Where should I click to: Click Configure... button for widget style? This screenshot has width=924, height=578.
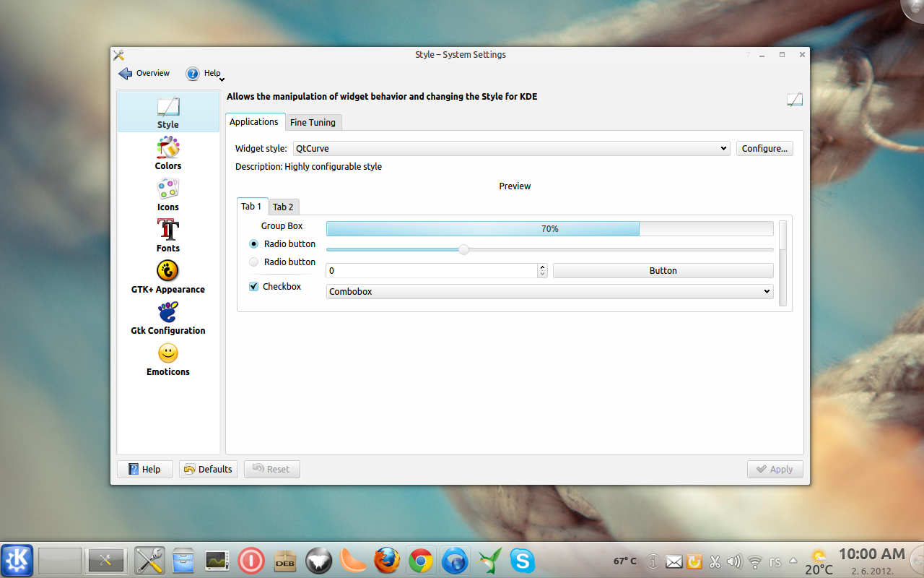point(764,148)
